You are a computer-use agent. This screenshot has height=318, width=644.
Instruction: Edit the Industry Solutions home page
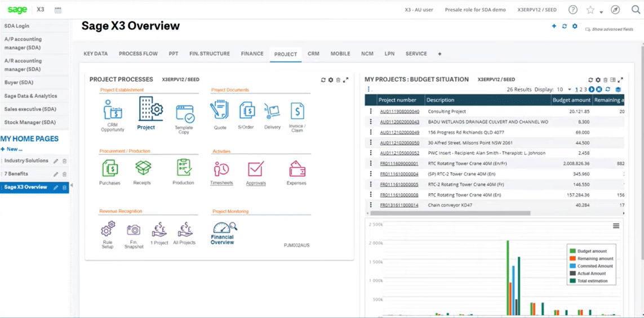pos(56,161)
